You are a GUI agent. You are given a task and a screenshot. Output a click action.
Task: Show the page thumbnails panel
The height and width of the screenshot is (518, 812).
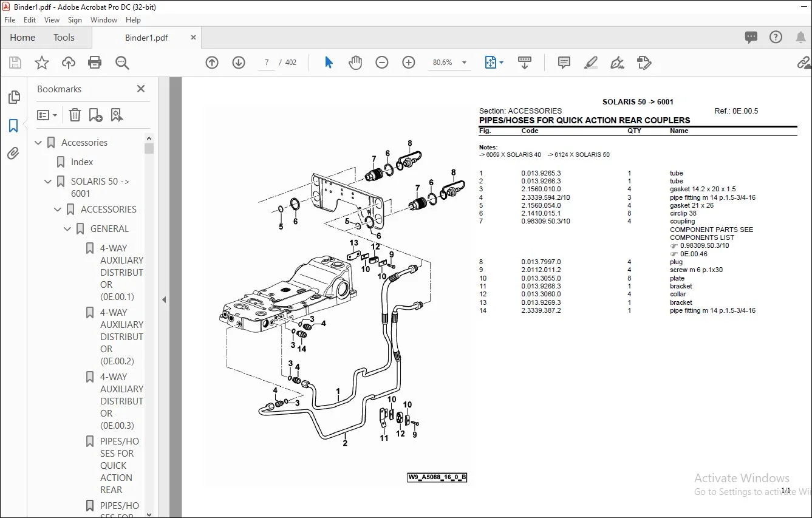(x=13, y=97)
